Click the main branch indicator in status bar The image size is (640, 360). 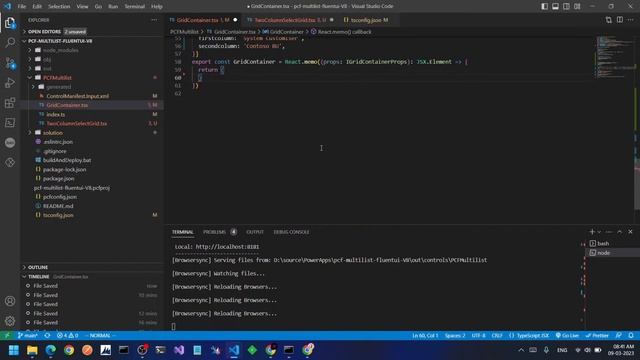coord(27,336)
